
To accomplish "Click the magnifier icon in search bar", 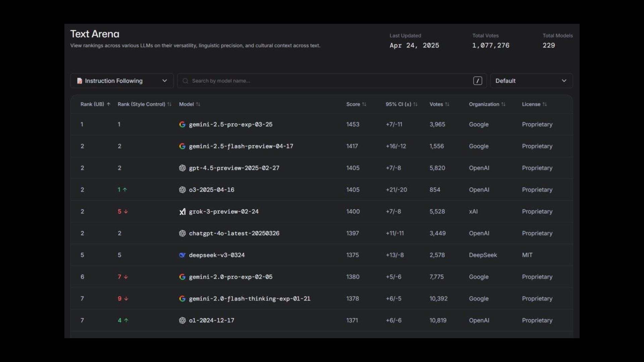I will [185, 81].
